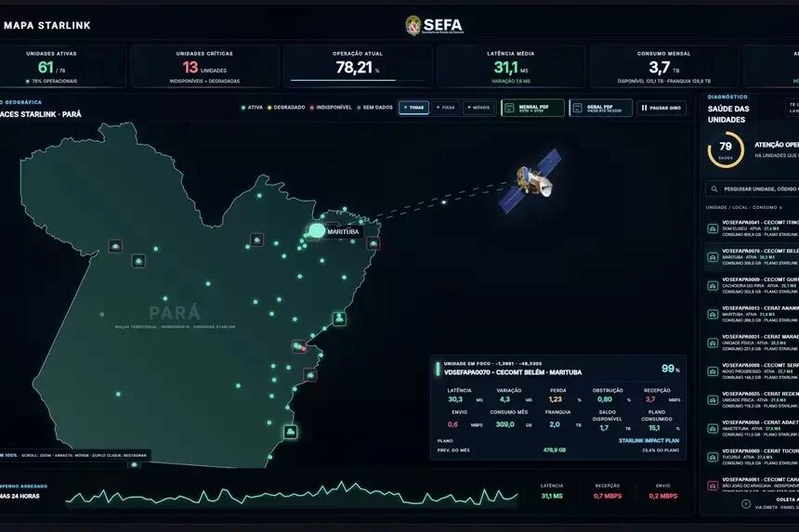Open the Unidades Críticas card showing 13
This screenshot has width=799, height=532.
click(204, 67)
